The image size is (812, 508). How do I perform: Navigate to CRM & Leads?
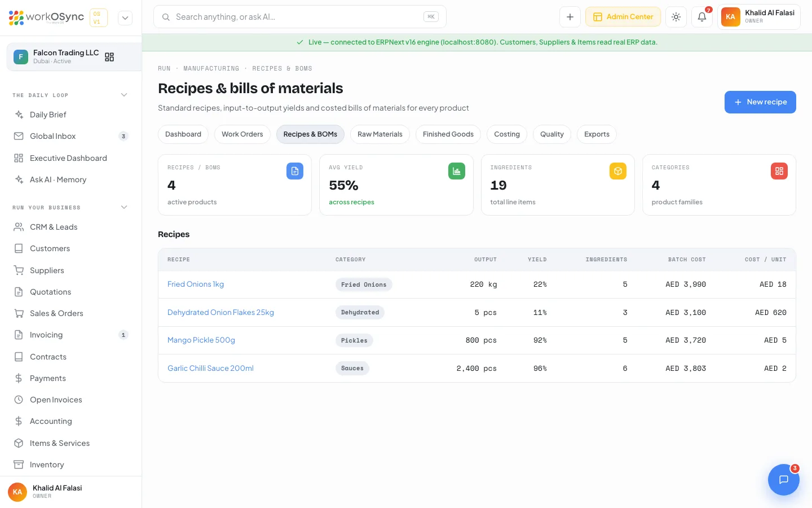click(x=70, y=227)
